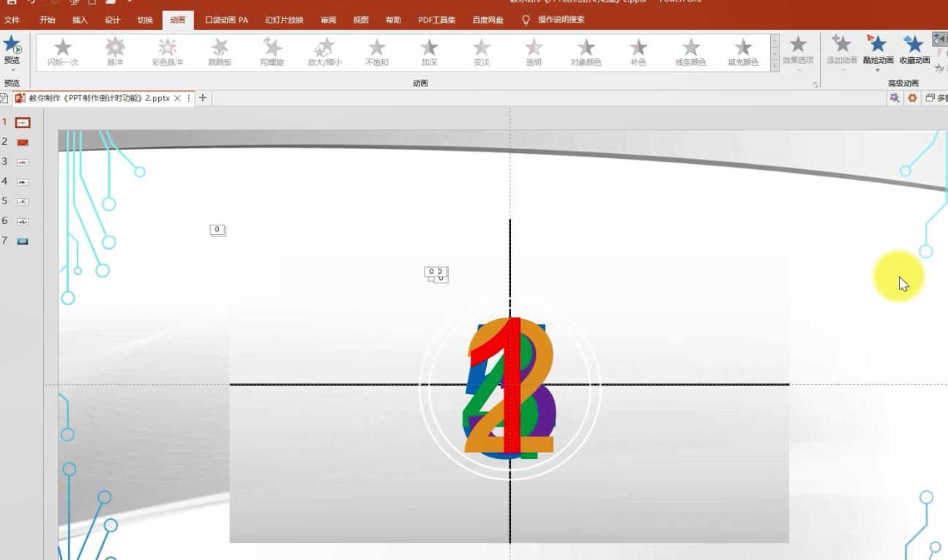Open the 幻灯片放映 ribbon tab
The height and width of the screenshot is (560, 948).
(x=284, y=20)
